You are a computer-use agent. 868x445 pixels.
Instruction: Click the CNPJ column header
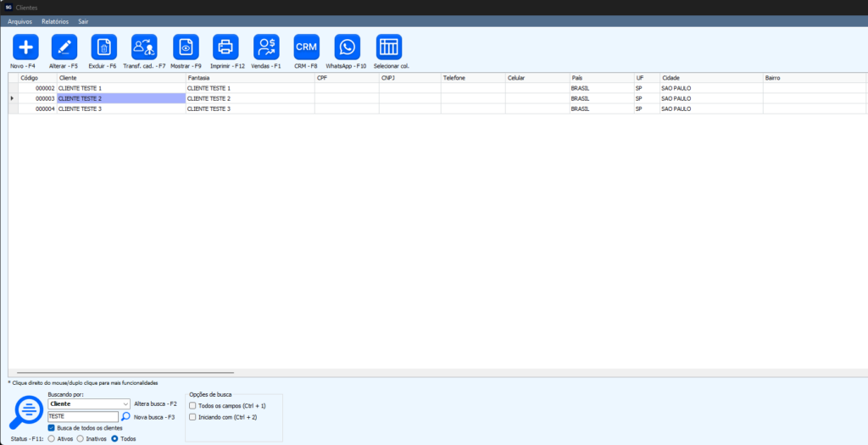(x=410, y=78)
